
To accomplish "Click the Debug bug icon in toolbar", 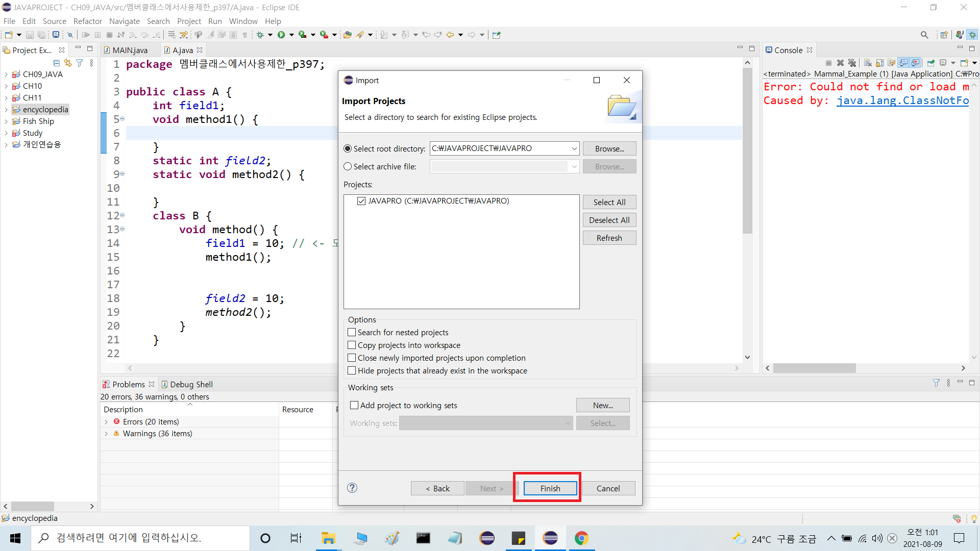I will click(260, 35).
